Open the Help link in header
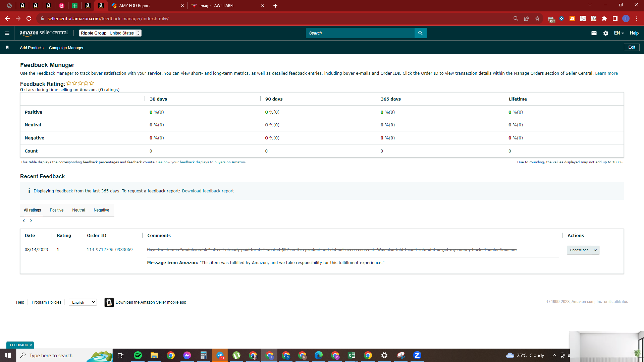 coord(634,33)
